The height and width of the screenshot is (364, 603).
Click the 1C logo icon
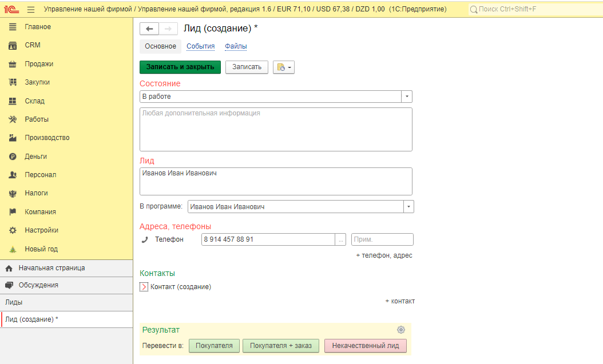point(11,9)
